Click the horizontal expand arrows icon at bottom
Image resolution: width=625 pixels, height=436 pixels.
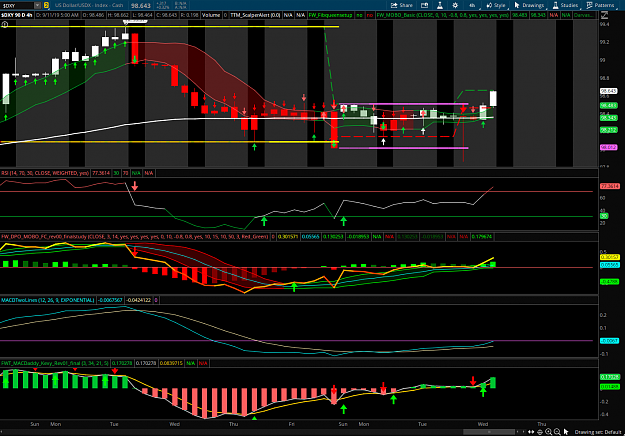coord(531,432)
